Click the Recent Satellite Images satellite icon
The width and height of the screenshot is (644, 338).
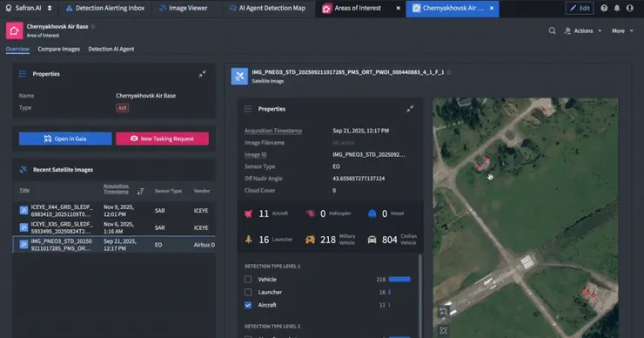tap(23, 169)
